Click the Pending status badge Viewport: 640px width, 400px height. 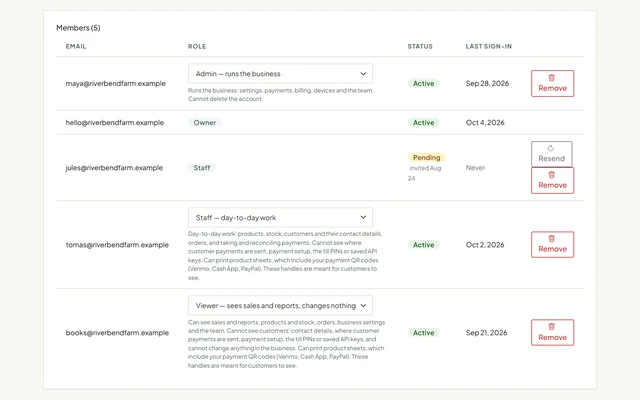(x=427, y=158)
